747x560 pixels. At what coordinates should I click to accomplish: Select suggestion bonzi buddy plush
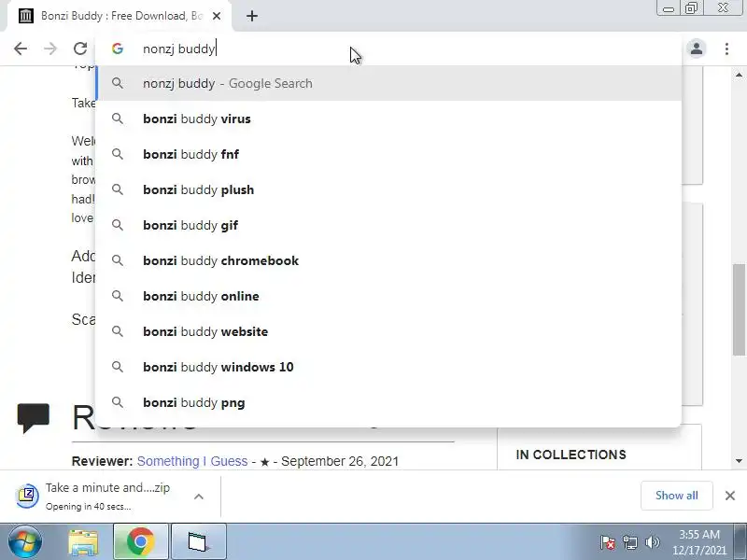388,189
